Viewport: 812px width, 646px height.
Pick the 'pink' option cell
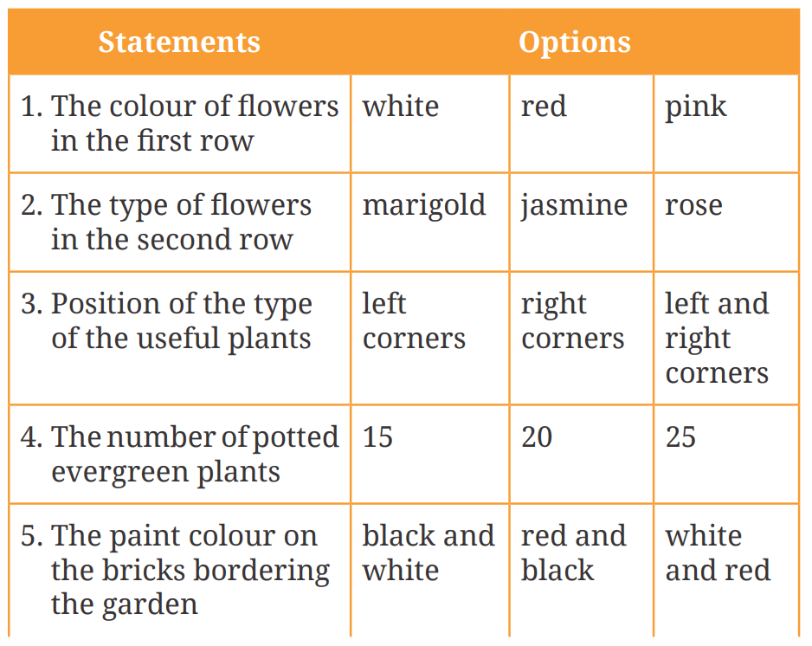click(696, 107)
